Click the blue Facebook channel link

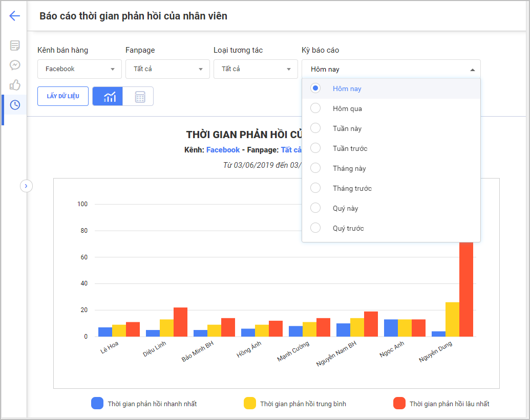pos(223,150)
